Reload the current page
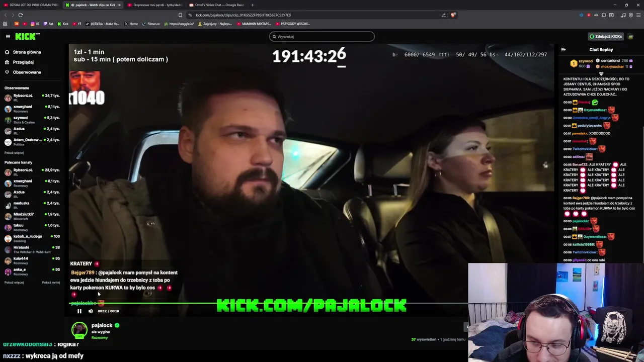Viewport: 644px width, 362px height. (x=21, y=15)
